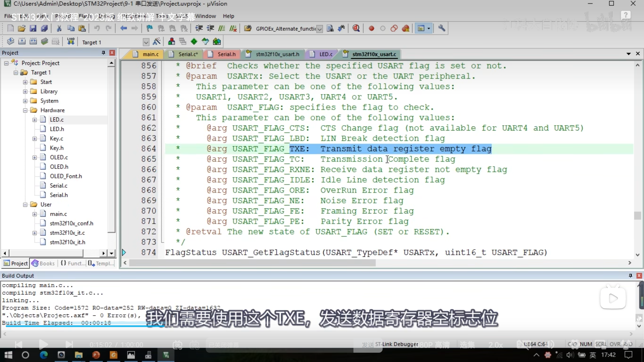
Task: Open the Help menu
Action: [x=228, y=16]
